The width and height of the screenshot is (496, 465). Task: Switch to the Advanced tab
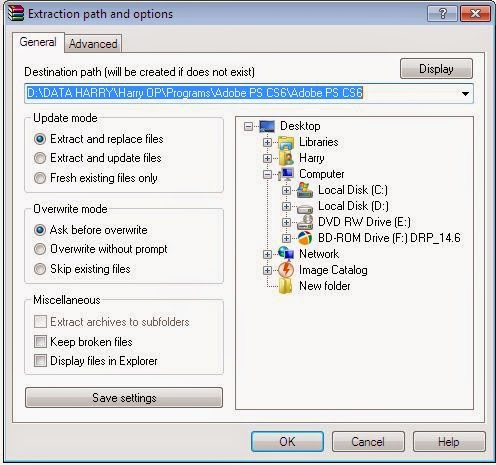93,44
